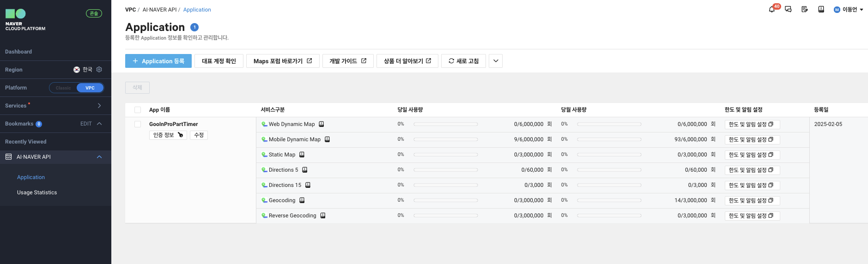Screen dimensions: 868x264
Task: Open Usage Statistics in sidebar
Action: (37, 192)
